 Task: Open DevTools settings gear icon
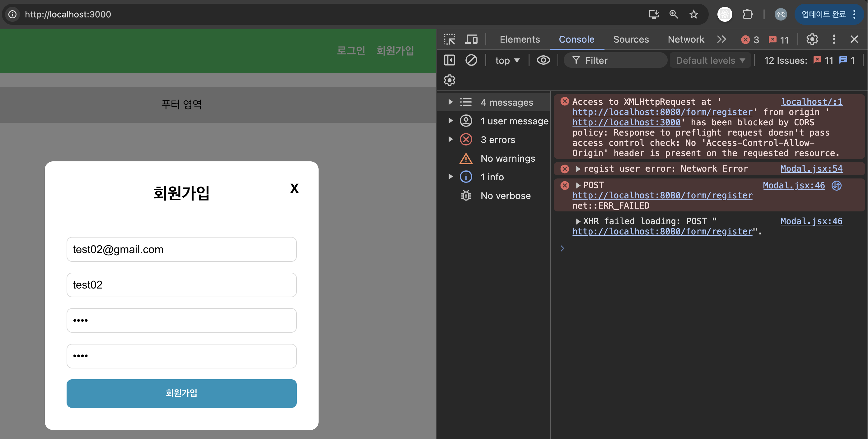(x=812, y=39)
